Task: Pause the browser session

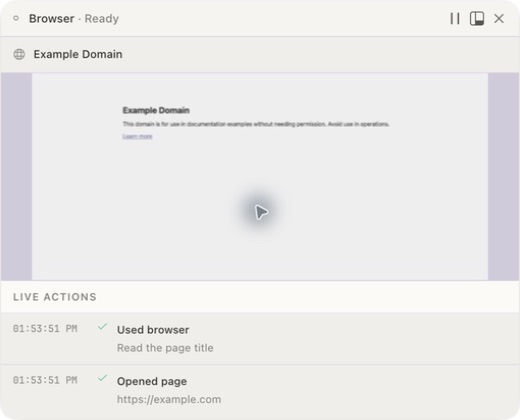Action: click(x=455, y=19)
